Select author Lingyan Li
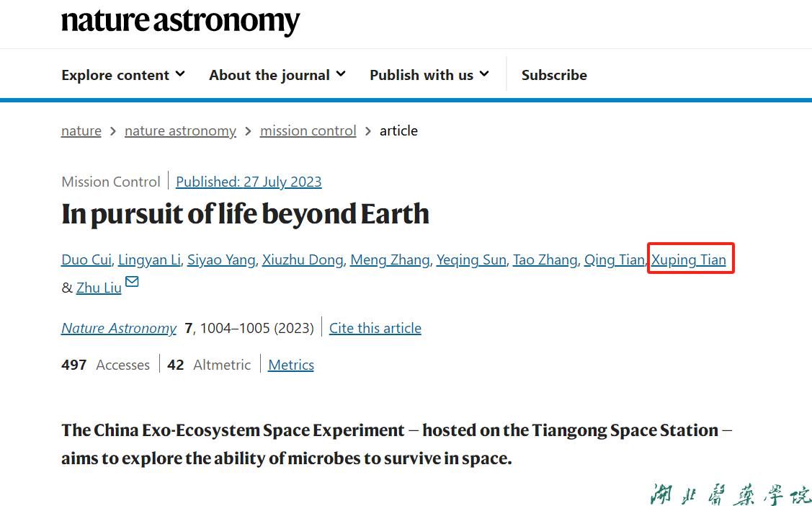The width and height of the screenshot is (812, 506). [x=148, y=259]
